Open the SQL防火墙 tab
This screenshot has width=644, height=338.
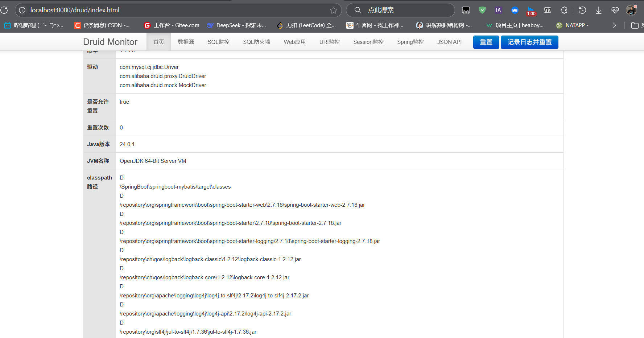(257, 42)
